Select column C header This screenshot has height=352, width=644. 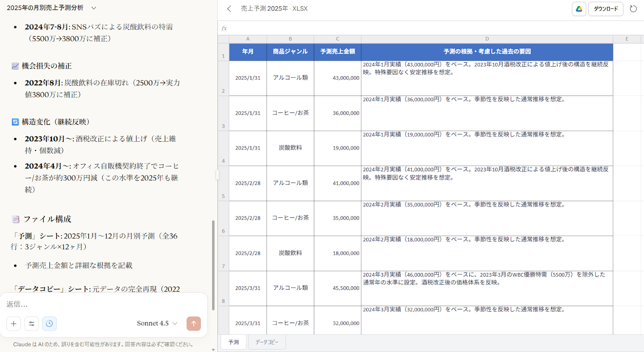pos(337,39)
